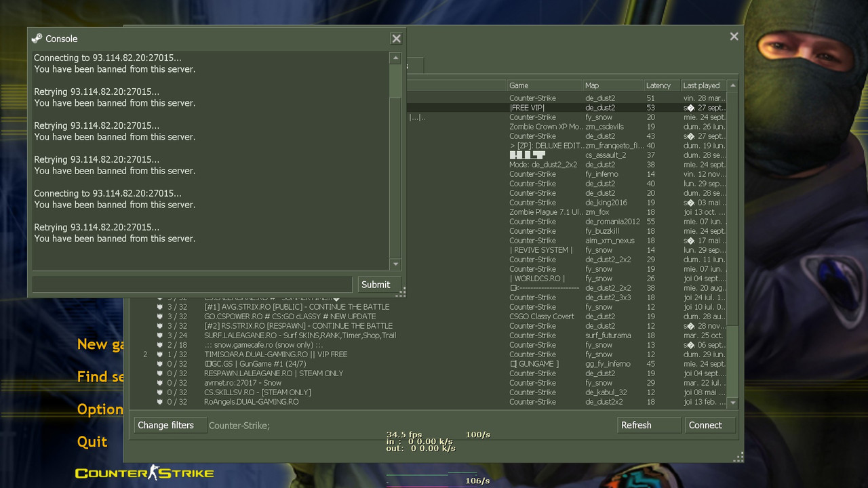
Task: Connect to the selected server
Action: point(710,425)
